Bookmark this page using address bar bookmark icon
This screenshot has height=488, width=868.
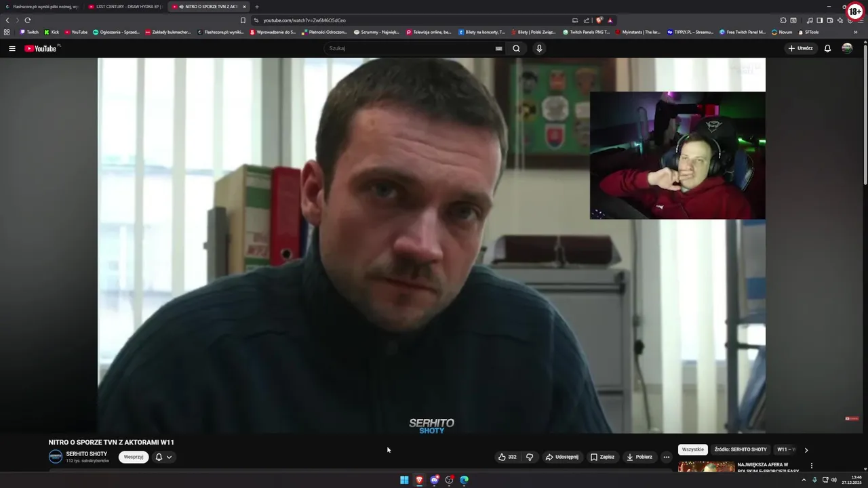click(x=243, y=20)
